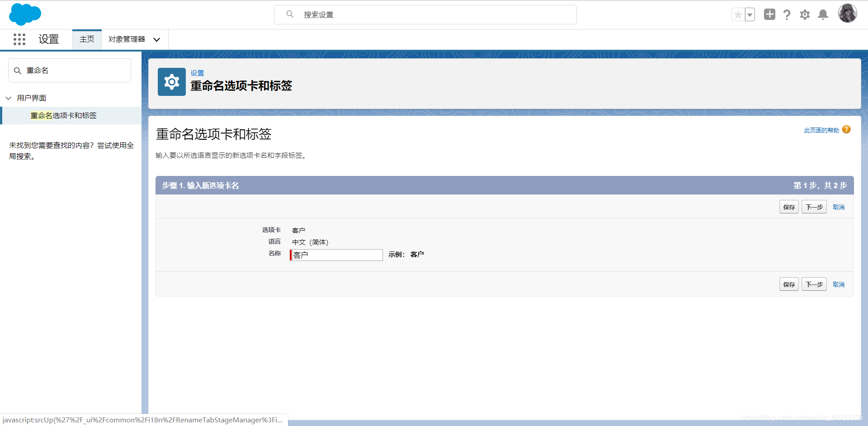Screen dimensions: 868x426
Task: Open the 对象管理器 tab
Action: 127,39
